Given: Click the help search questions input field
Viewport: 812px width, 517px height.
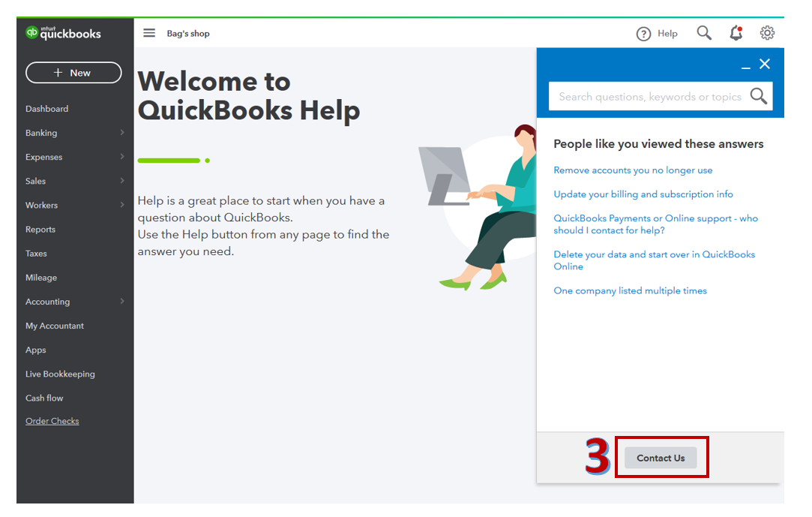Looking at the screenshot, I should point(649,96).
